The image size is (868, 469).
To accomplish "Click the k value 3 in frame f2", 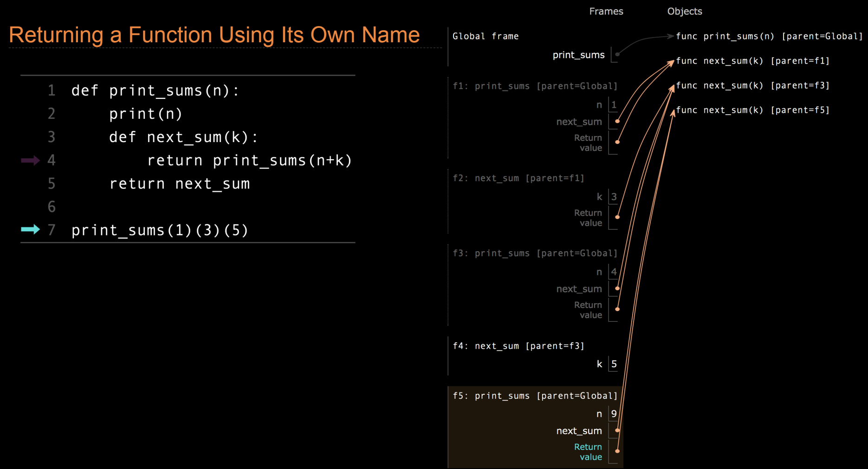I will (x=614, y=197).
